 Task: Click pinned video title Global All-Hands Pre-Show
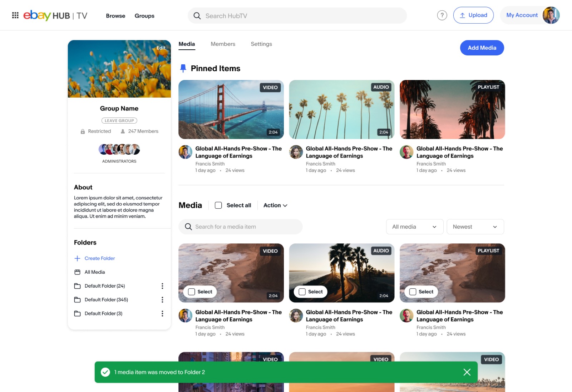tap(238, 152)
